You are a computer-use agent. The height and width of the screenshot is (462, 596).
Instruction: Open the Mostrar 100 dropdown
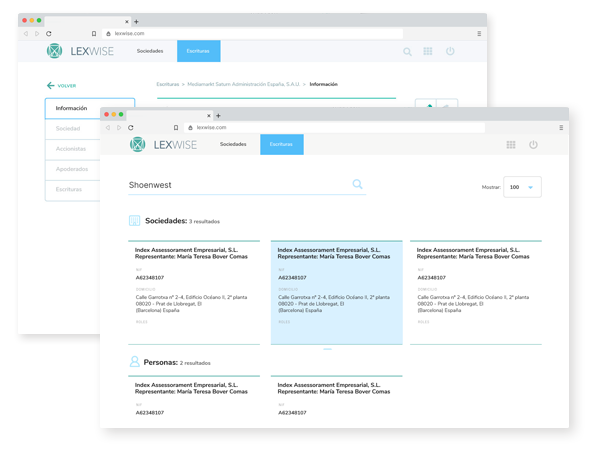click(x=522, y=187)
